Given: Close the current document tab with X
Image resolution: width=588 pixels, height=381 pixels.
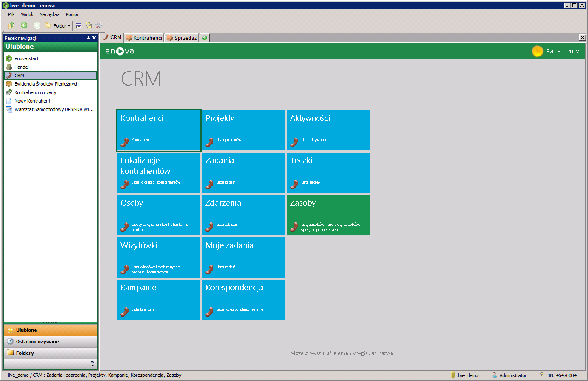Looking at the screenshot, I should pos(582,37).
